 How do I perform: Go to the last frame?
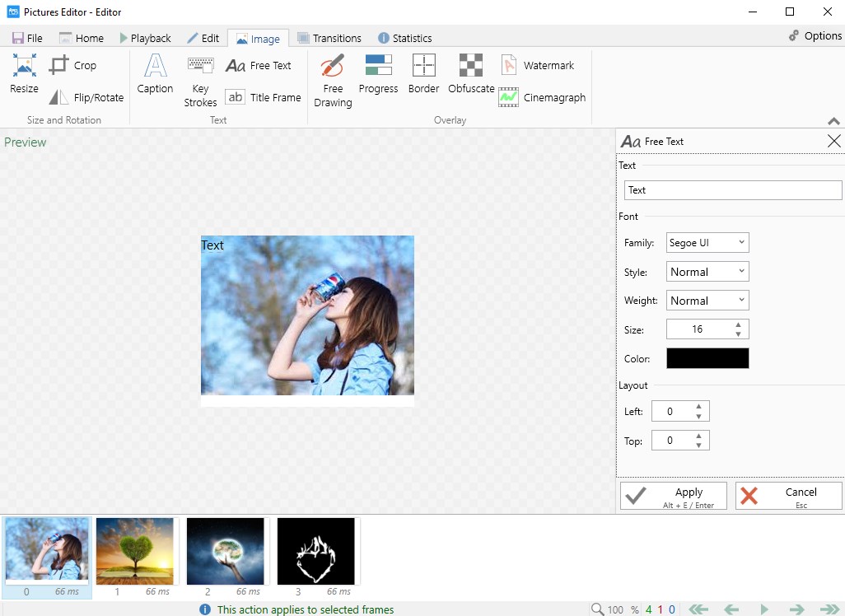[x=830, y=609]
